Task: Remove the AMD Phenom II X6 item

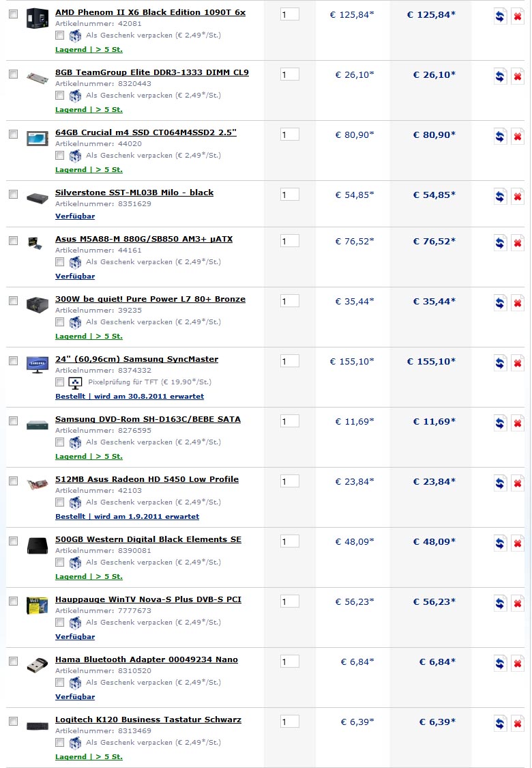Action: coord(517,16)
